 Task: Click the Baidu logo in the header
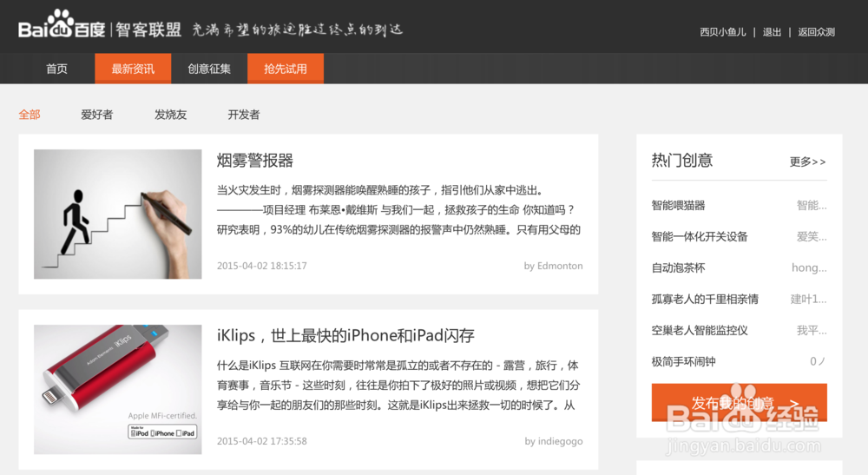pos(62,25)
